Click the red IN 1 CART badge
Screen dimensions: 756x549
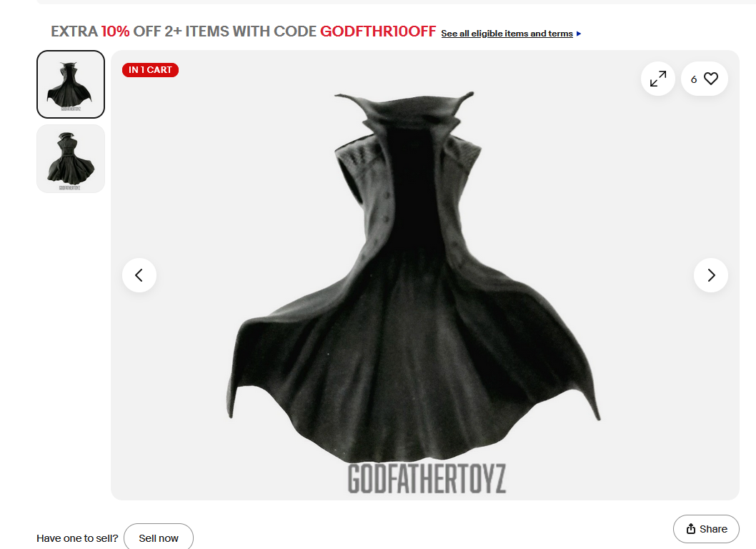pos(151,70)
